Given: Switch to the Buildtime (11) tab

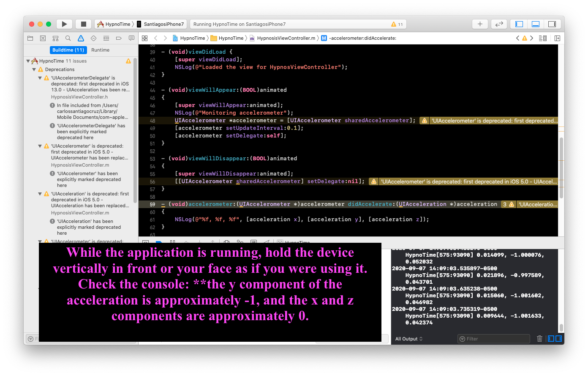Looking at the screenshot, I should (x=68, y=50).
